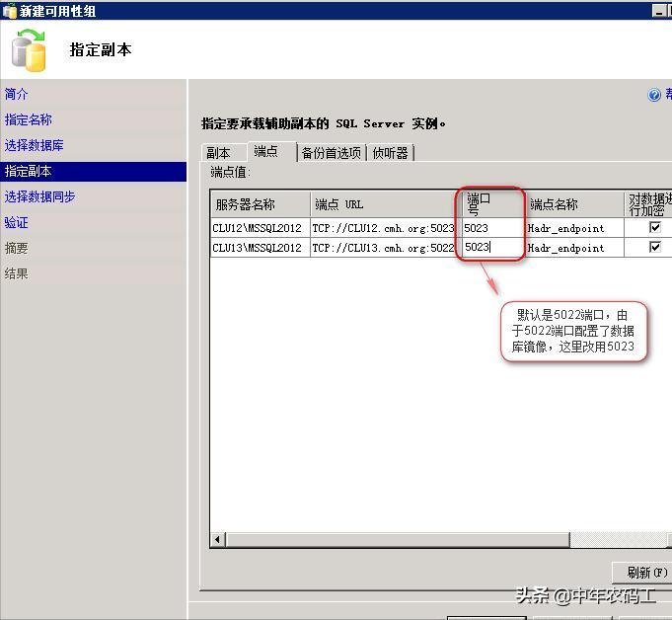
Task: Open the 侦听器 tab
Action: 390,153
